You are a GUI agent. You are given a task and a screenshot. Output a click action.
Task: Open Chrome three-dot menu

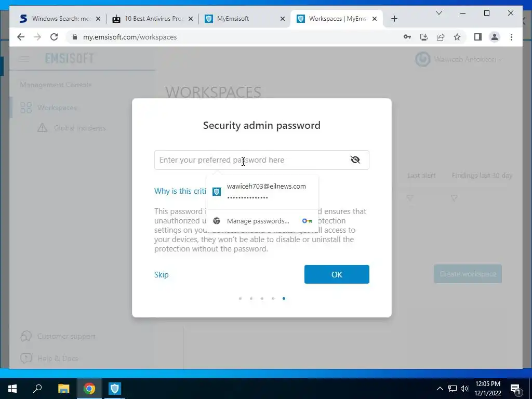(x=511, y=37)
